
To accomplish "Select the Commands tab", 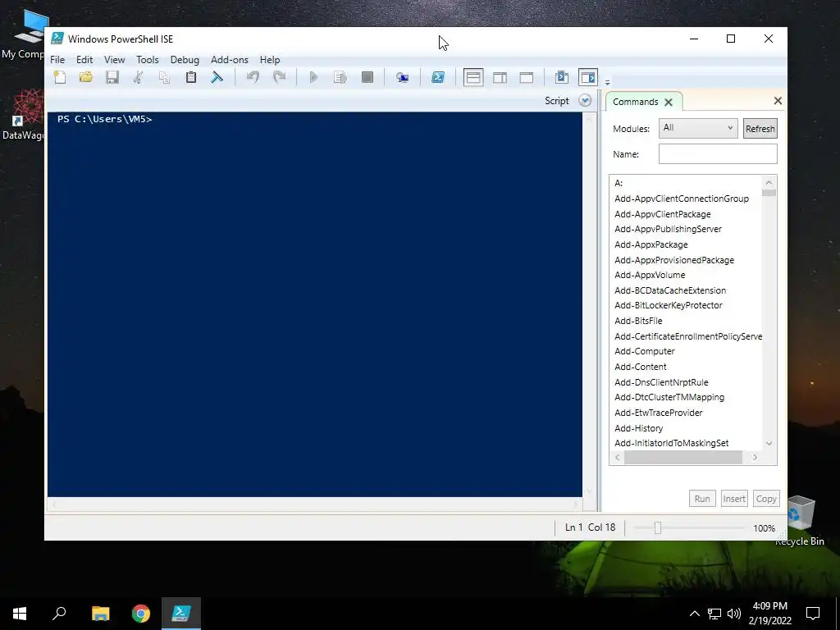I will 636,102.
